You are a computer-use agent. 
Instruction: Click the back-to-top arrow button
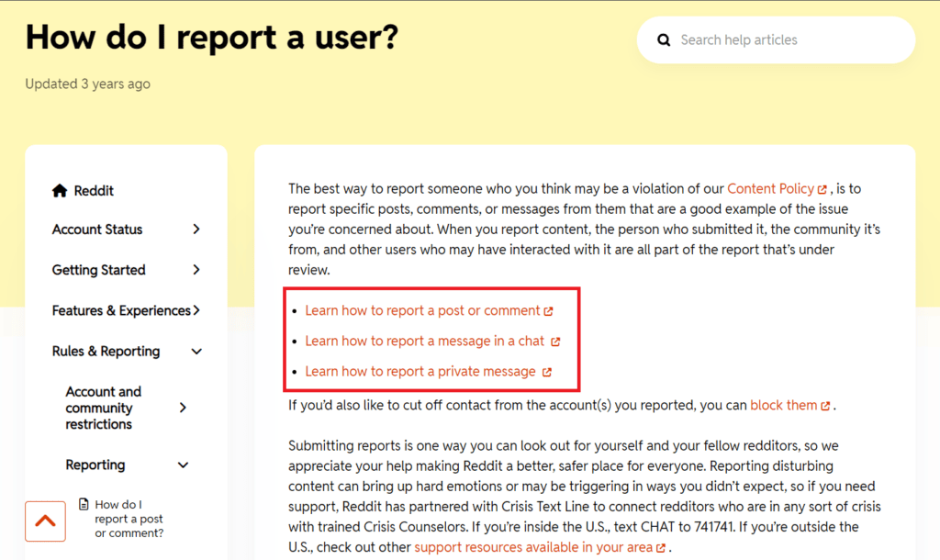[x=46, y=521]
